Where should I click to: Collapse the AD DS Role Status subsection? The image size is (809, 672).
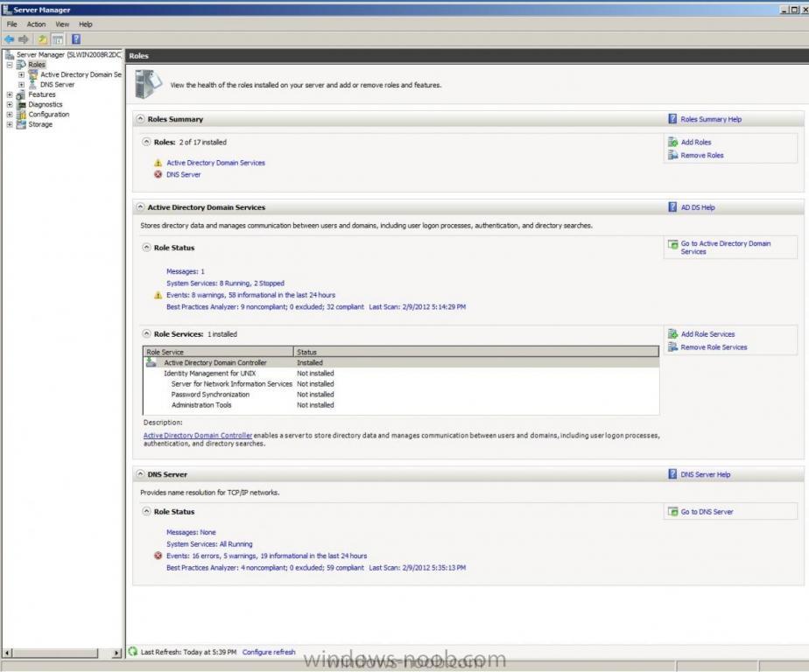point(146,248)
